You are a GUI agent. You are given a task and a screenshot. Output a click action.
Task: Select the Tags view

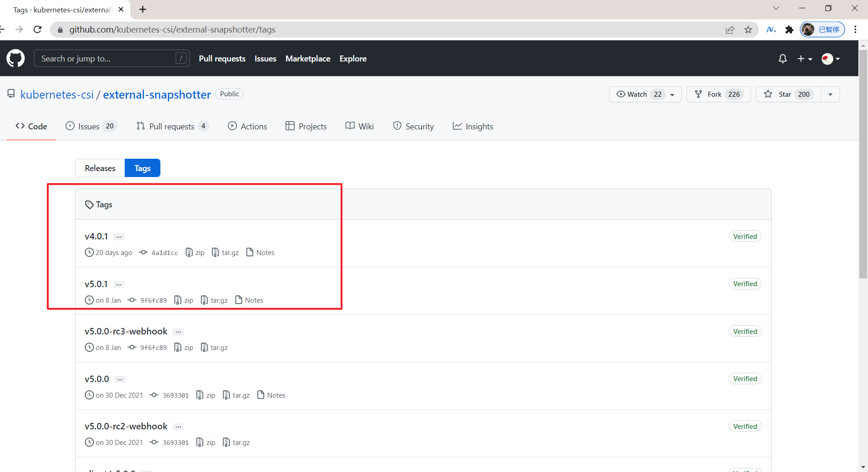point(143,168)
